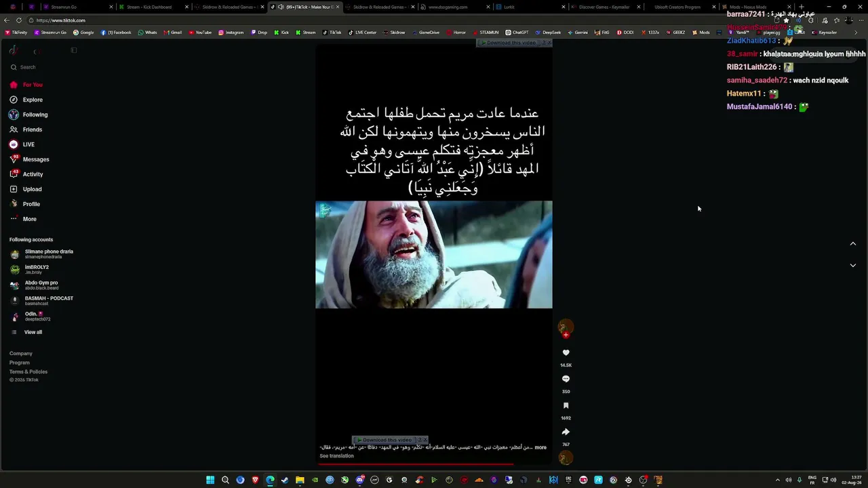Open a new browser tab
Image resolution: width=868 pixels, height=488 pixels.
coord(801,7)
